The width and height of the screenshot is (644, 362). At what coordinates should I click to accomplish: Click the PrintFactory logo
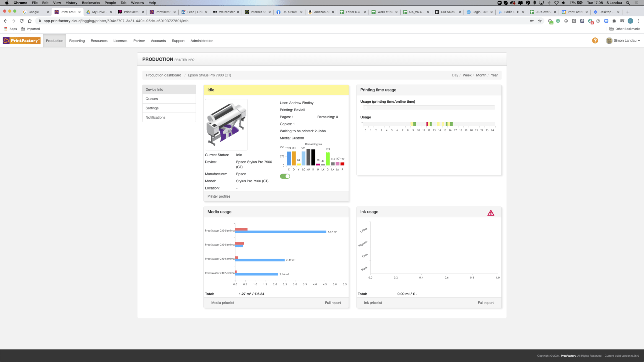point(22,41)
